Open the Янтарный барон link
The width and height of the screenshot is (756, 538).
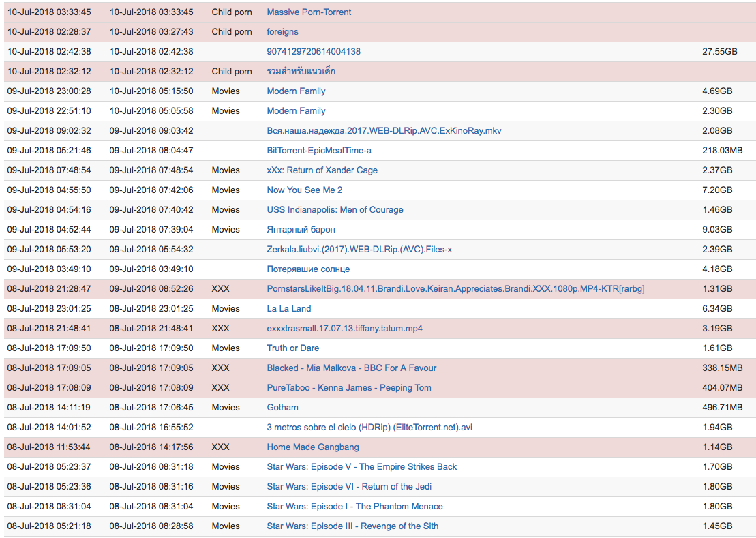(301, 230)
